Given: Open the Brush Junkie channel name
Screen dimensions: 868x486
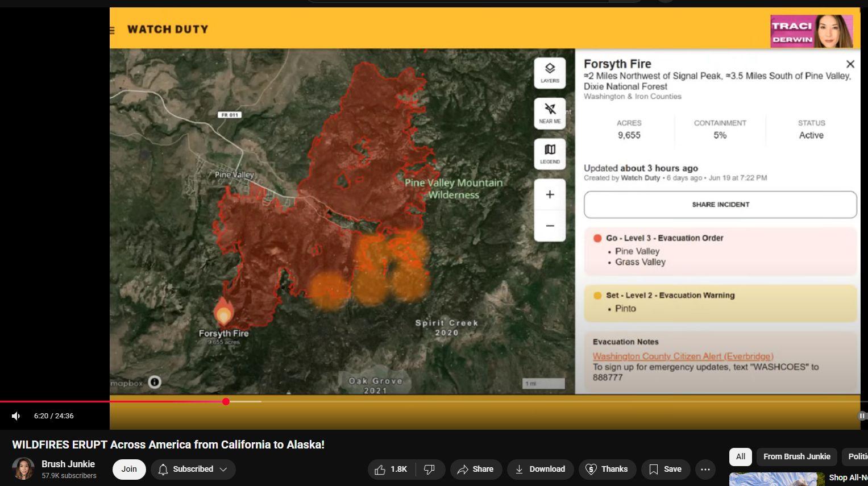Looking at the screenshot, I should 68,464.
